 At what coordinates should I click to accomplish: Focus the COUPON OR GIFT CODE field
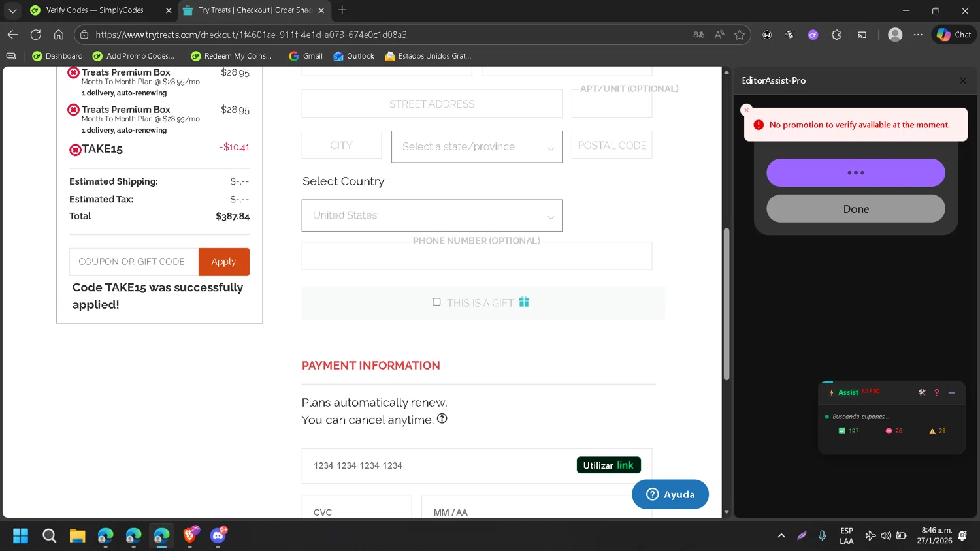[x=134, y=262]
